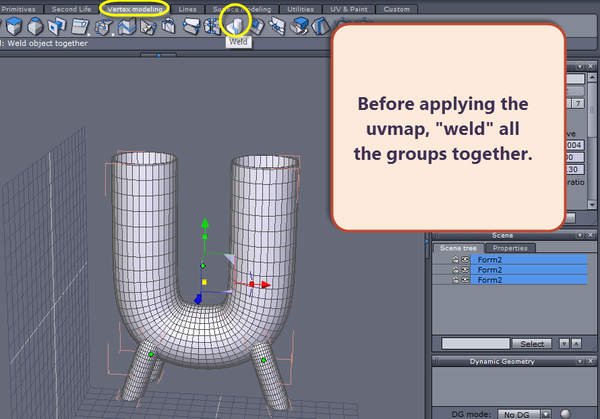The width and height of the screenshot is (600, 419).
Task: Click the grey sphere DG button
Action: (565, 414)
